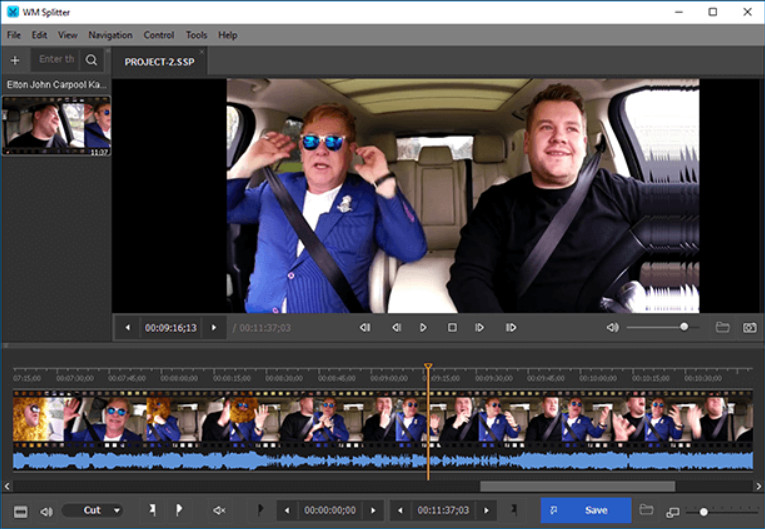The width and height of the screenshot is (765, 529).
Task: Increase start time 00:00:00;00
Action: (373, 510)
